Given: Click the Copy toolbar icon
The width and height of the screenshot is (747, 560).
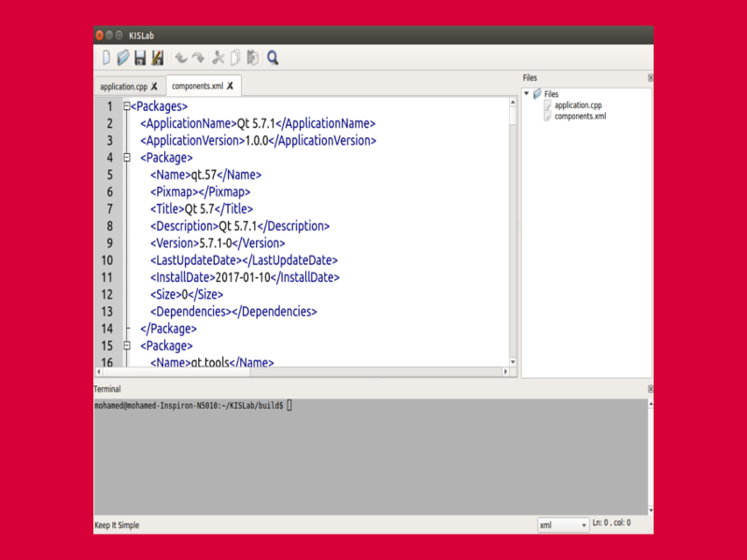Looking at the screenshot, I should point(235,58).
